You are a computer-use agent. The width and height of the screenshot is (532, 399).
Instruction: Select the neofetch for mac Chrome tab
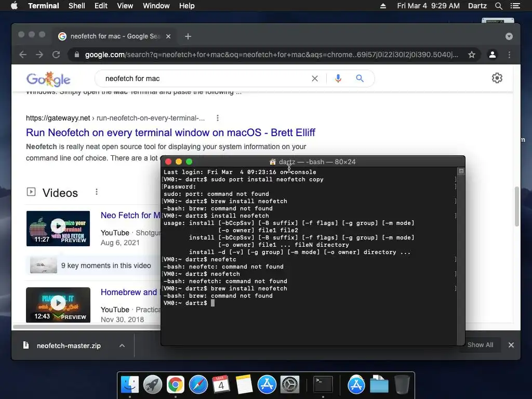point(114,36)
